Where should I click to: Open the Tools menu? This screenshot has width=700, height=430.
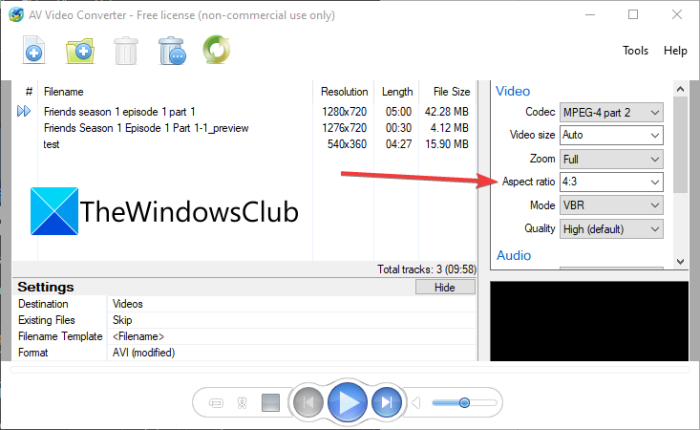click(635, 50)
